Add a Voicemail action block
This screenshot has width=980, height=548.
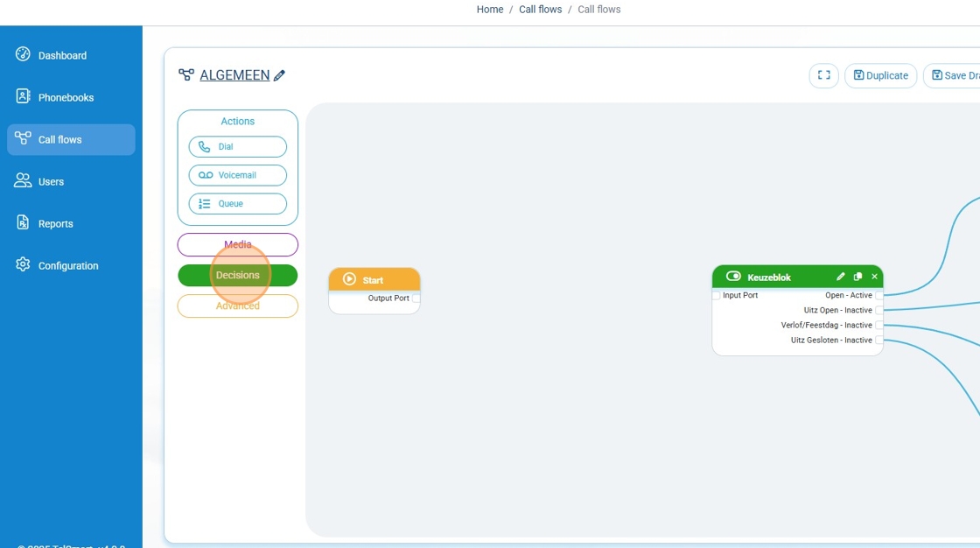[238, 175]
